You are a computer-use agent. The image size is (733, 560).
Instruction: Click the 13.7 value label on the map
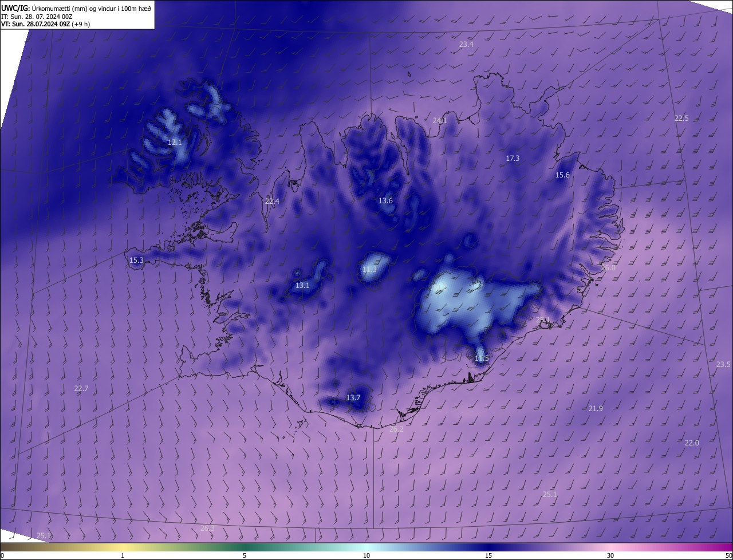[353, 397]
